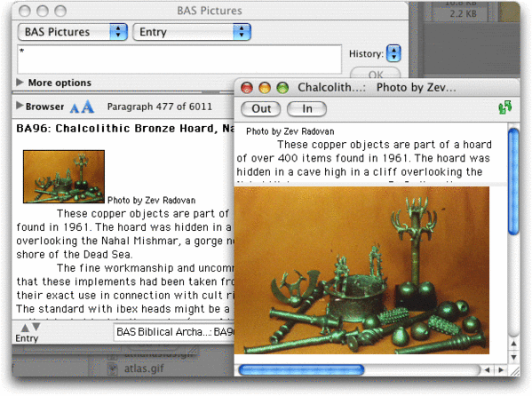
Task: Click the 'More options' label
Action: tap(60, 83)
